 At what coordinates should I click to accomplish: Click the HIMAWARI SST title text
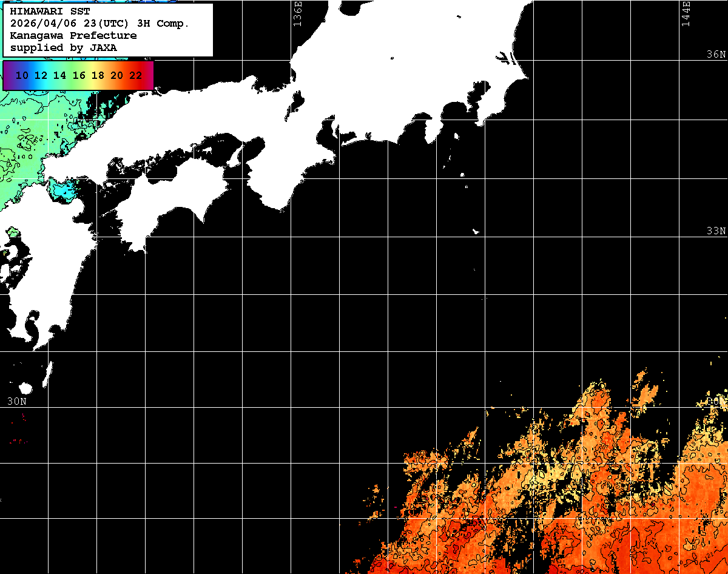click(x=50, y=11)
